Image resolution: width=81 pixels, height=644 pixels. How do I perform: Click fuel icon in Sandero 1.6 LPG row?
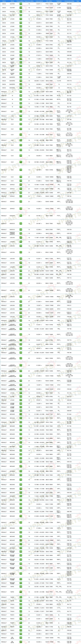(21, 81)
